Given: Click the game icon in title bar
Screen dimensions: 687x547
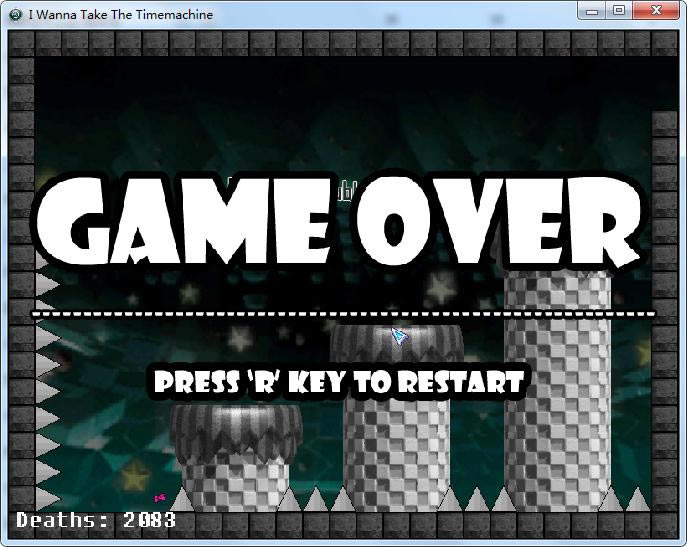Looking at the screenshot, I should [15, 15].
